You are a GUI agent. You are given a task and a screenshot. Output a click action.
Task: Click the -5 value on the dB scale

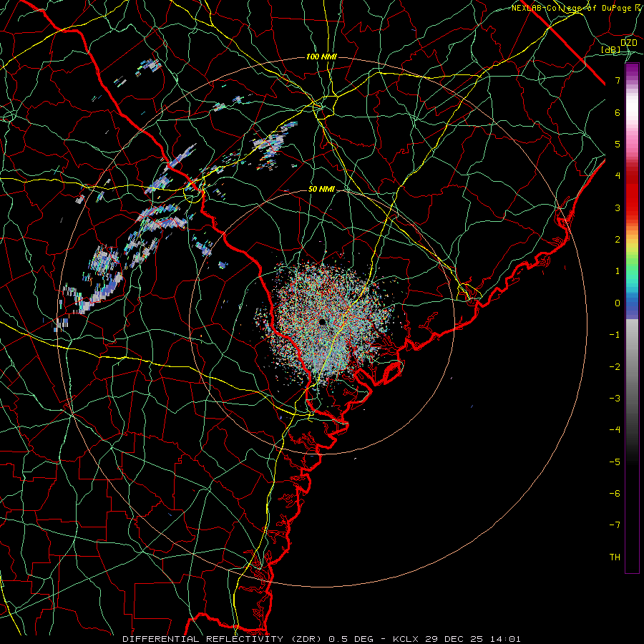pyautogui.click(x=615, y=462)
